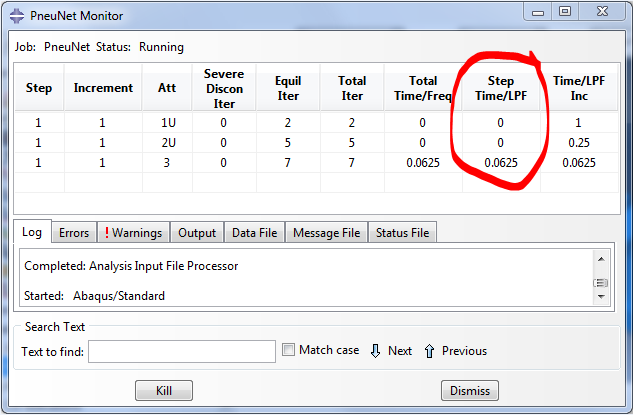The image size is (633, 415).
Task: Enable the Match case checkbox
Action: 288,350
